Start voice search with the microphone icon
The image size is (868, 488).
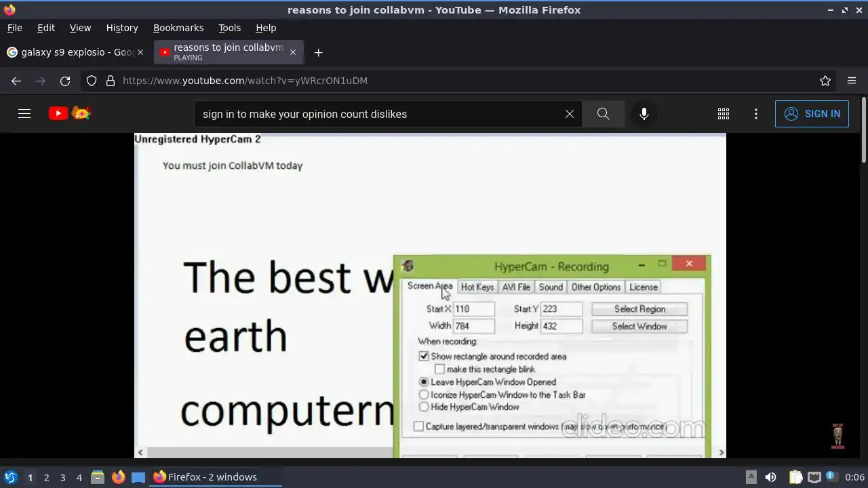(644, 114)
